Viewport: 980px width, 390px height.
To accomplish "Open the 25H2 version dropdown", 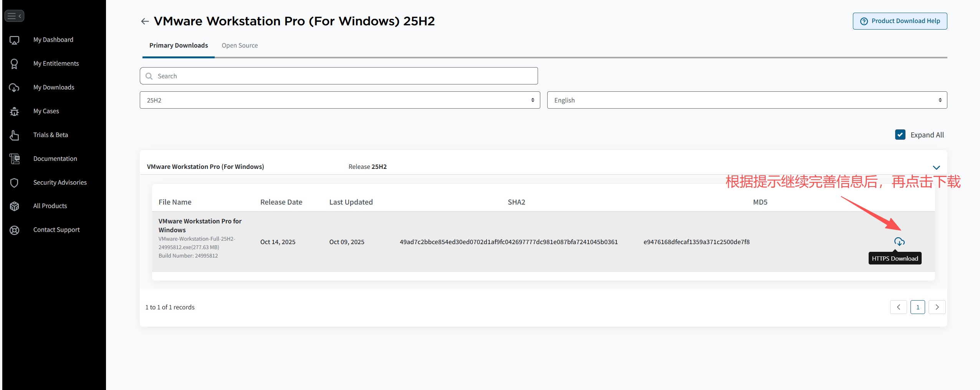I will click(x=340, y=100).
